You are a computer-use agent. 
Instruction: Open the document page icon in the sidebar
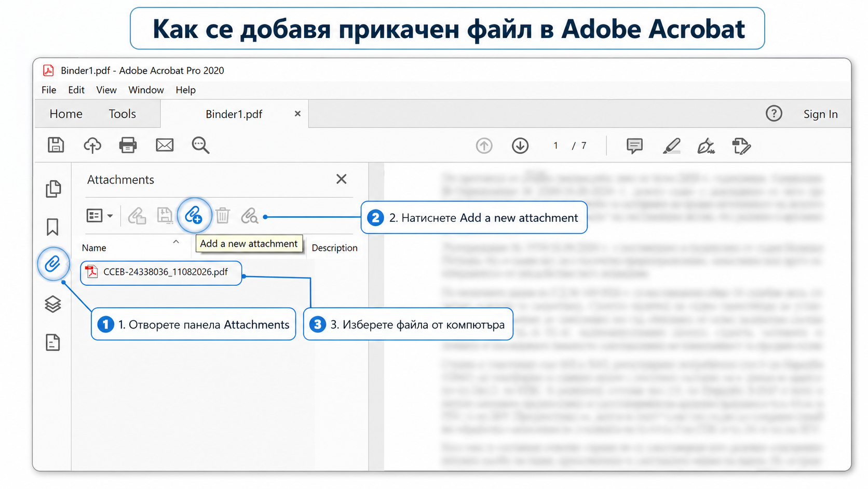click(53, 342)
